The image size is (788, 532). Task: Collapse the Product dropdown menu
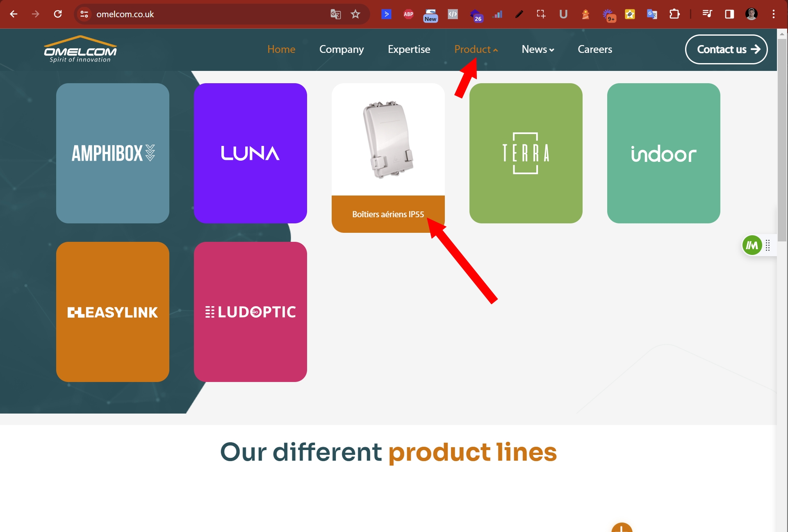pyautogui.click(x=476, y=49)
